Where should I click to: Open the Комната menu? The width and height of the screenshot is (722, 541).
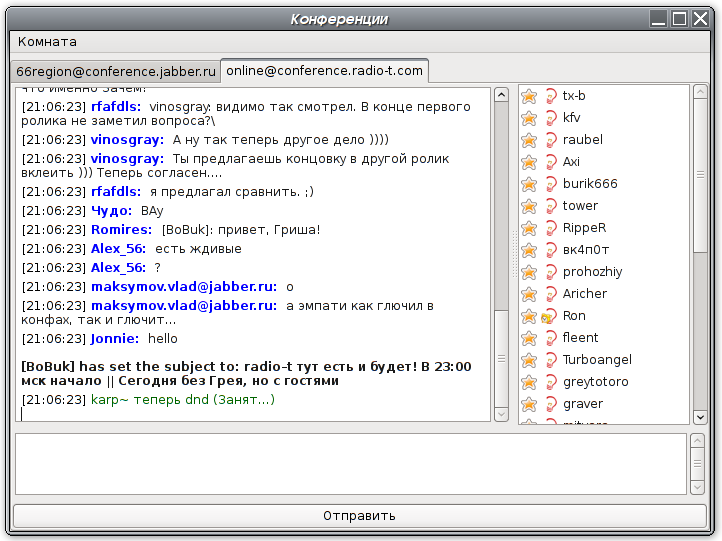click(x=47, y=42)
